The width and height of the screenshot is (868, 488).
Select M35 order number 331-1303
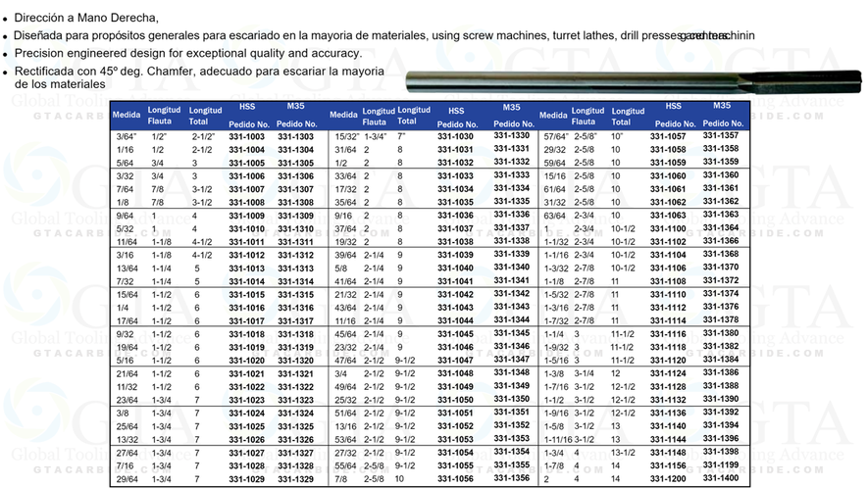click(x=296, y=137)
